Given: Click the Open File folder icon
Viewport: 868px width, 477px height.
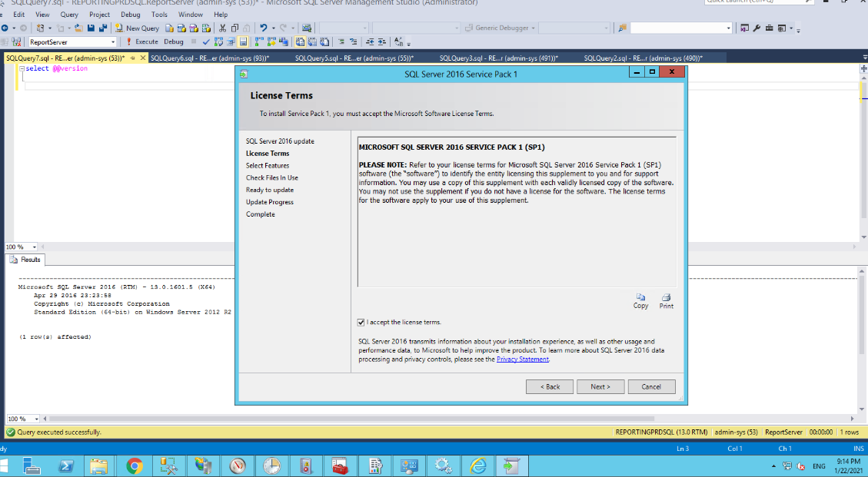Looking at the screenshot, I should (78, 28).
